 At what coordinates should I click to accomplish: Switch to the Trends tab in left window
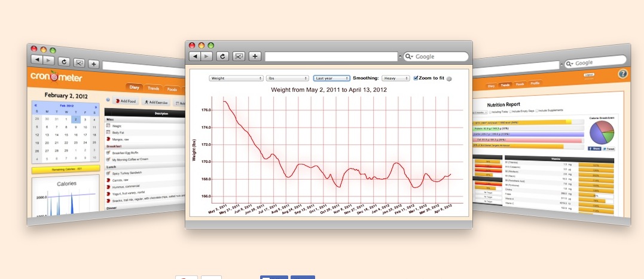153,88
